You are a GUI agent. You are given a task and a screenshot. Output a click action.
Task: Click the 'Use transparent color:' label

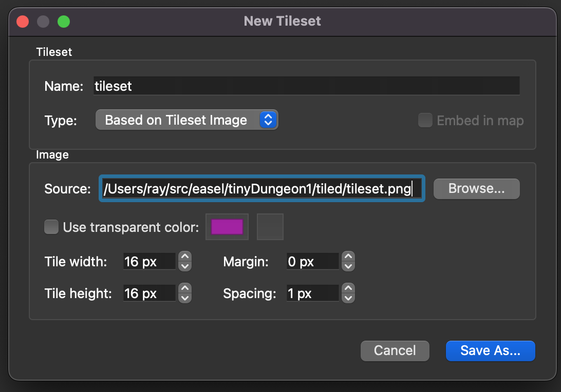coord(130,227)
